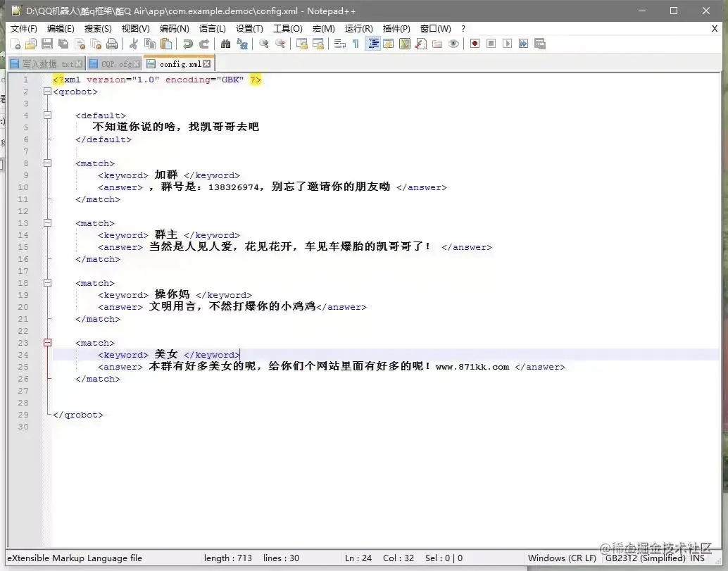Screen dimensions: 728x571
Task: Click the Replace toolbar icon
Action: point(242,44)
